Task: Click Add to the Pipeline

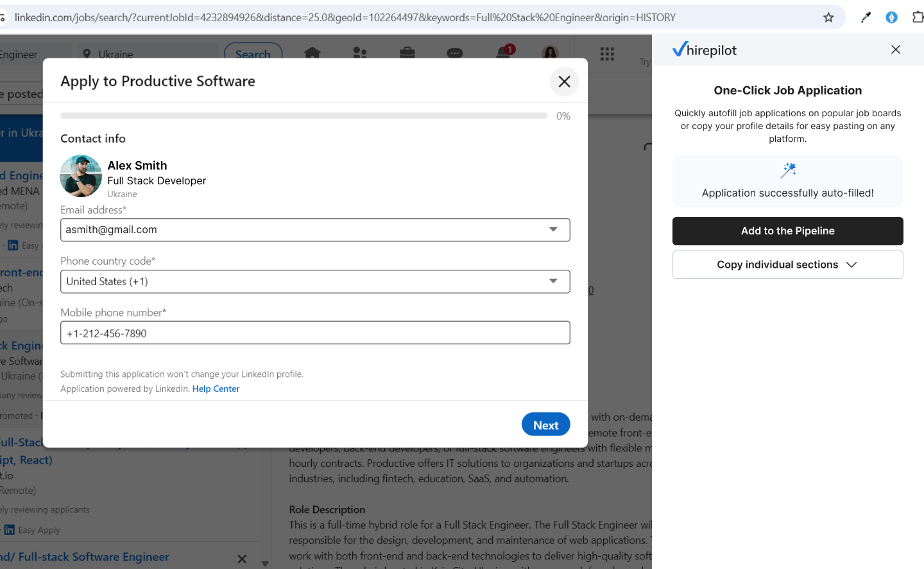Action: (787, 231)
